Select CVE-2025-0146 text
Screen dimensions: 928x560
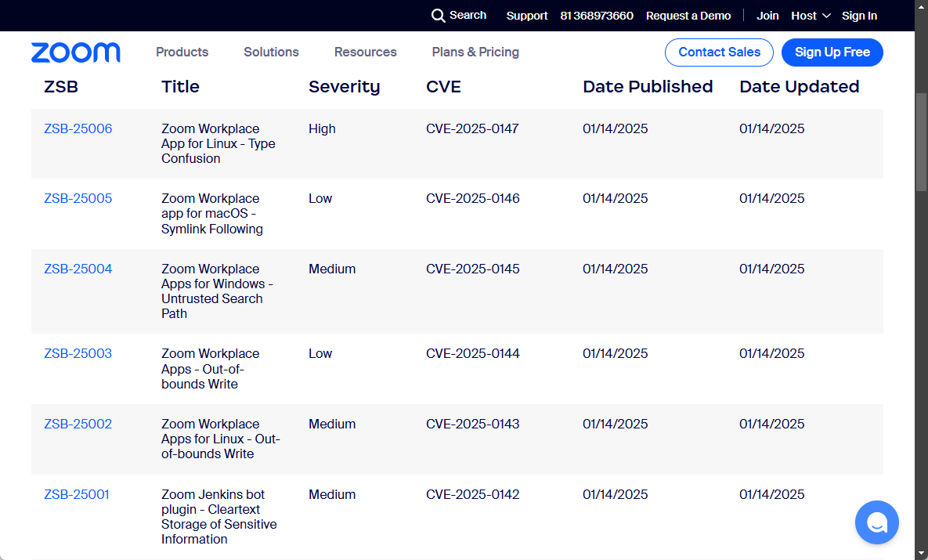tap(473, 198)
